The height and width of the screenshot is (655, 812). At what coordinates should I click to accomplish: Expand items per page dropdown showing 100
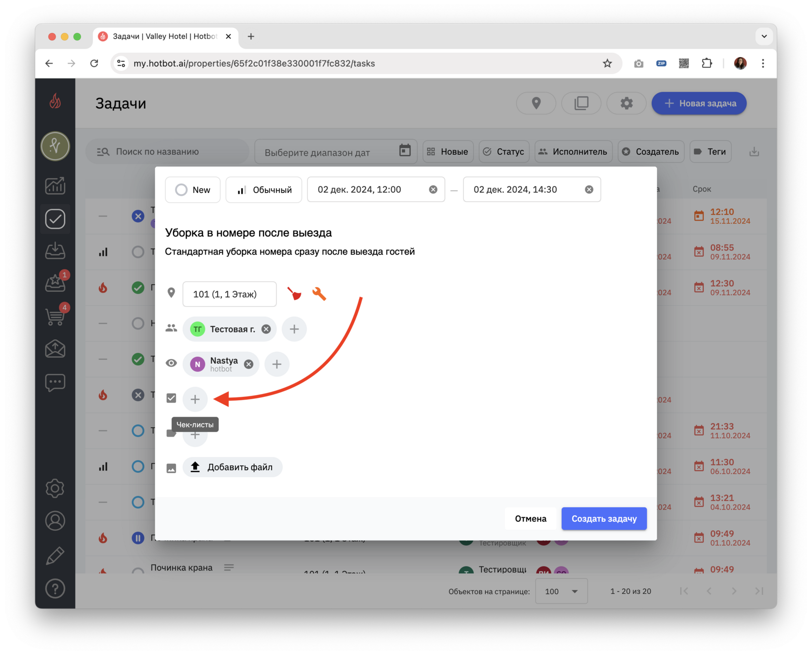[x=561, y=591]
